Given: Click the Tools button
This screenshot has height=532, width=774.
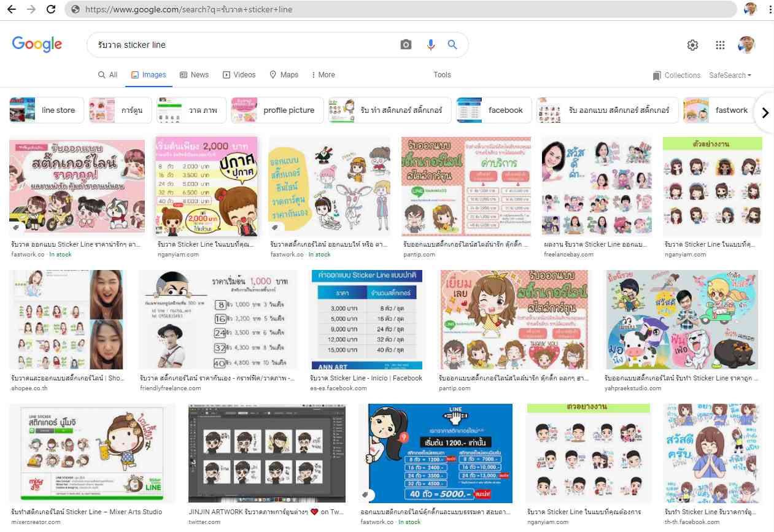Looking at the screenshot, I should pos(442,75).
